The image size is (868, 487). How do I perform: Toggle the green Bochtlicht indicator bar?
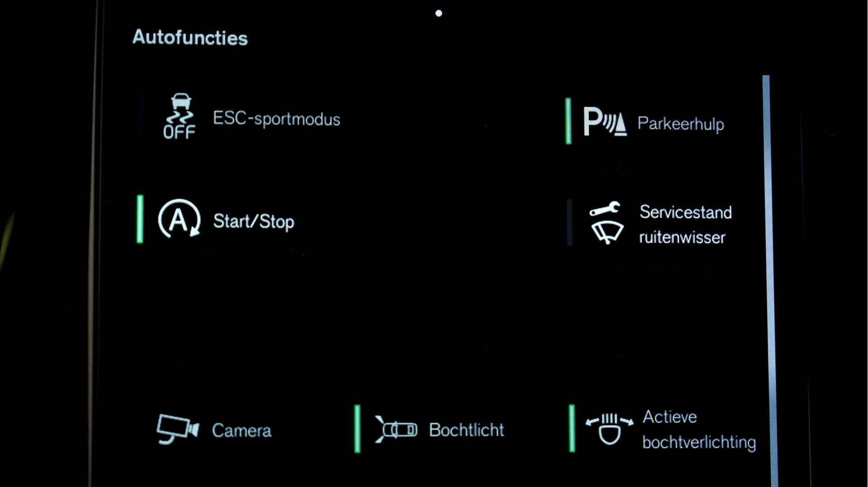pos(358,429)
